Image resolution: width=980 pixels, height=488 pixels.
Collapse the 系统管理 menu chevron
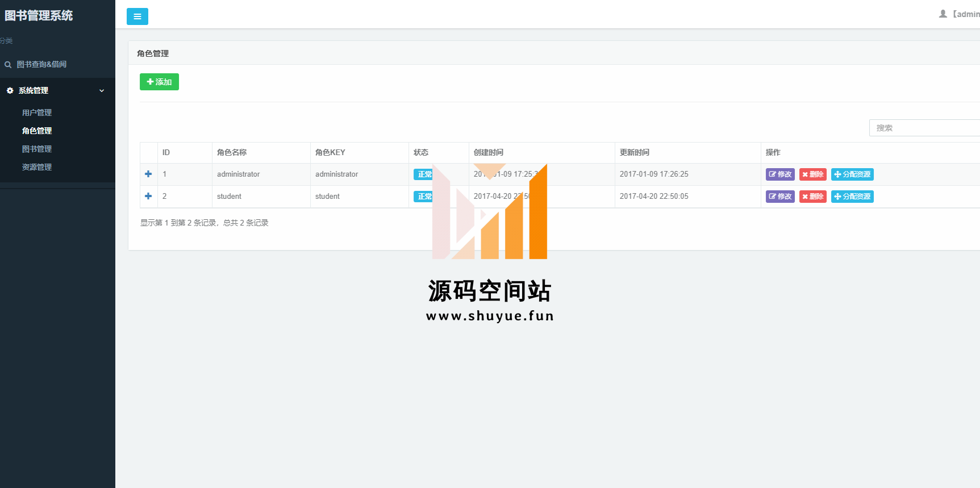pyautogui.click(x=102, y=90)
